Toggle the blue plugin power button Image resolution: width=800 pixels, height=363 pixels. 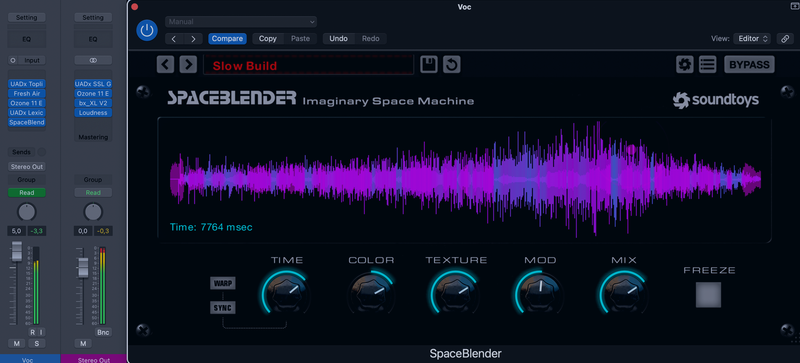click(147, 31)
